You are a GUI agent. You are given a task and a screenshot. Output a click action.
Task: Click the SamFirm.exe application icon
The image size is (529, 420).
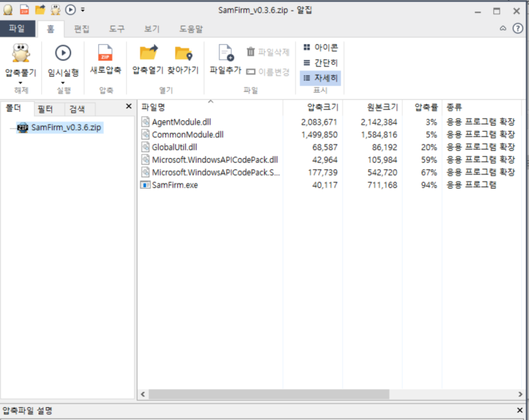click(145, 185)
